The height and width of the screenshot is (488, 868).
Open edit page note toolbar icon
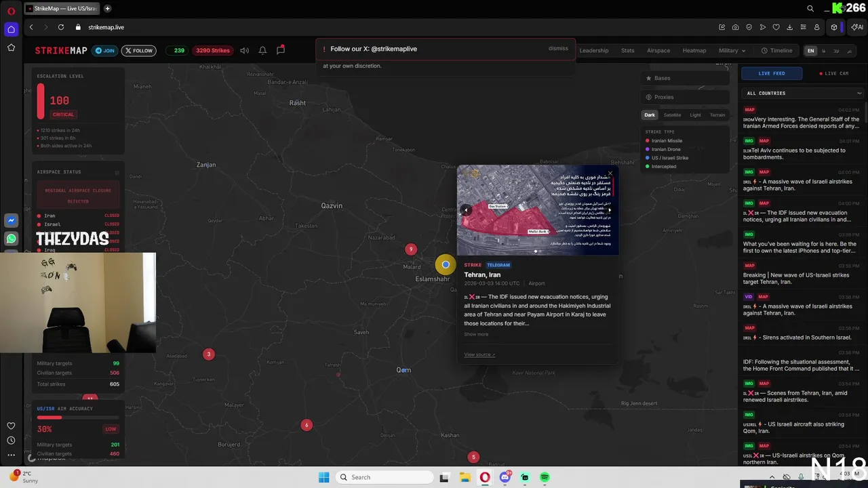click(x=722, y=27)
